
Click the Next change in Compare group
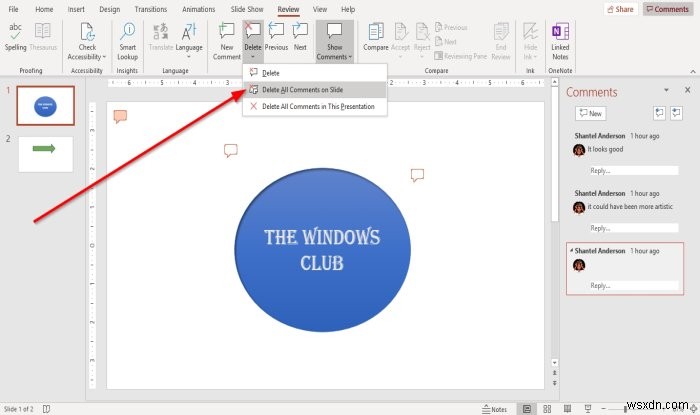point(446,42)
